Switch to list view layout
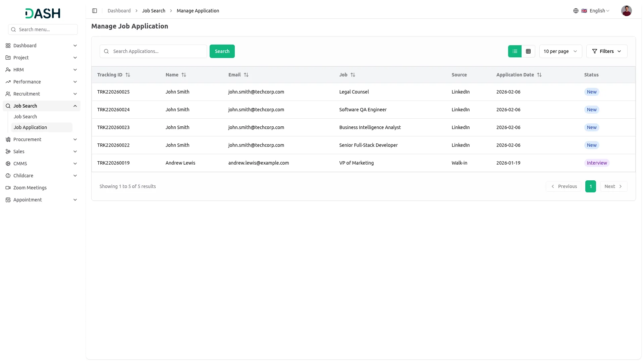 515,51
